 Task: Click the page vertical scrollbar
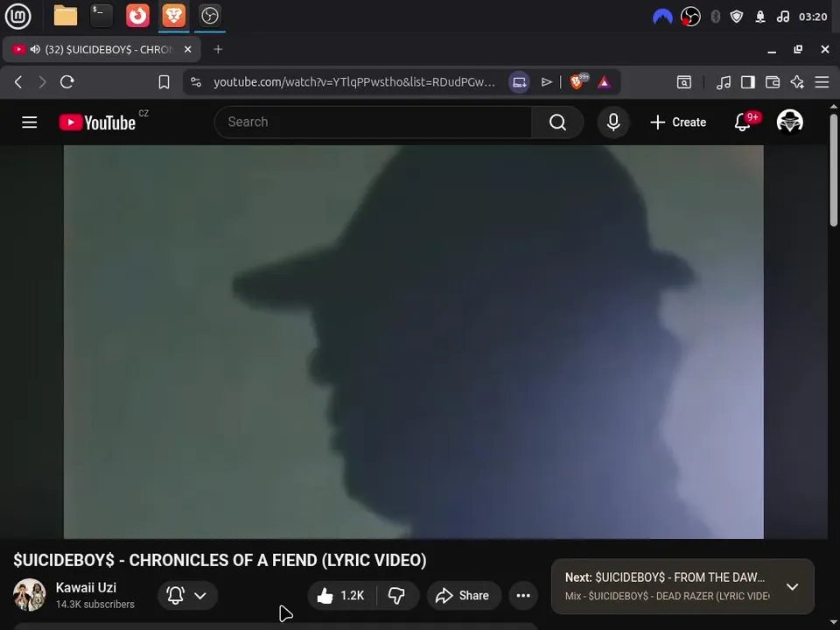tap(834, 169)
